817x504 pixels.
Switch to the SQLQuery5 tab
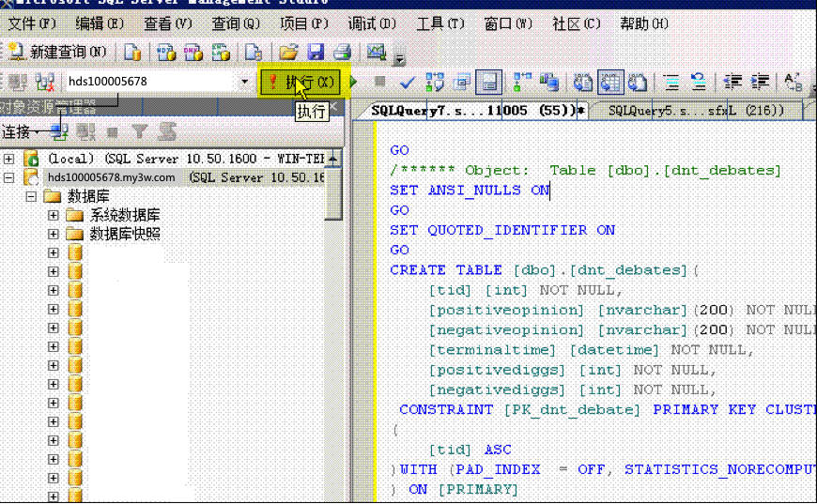pos(696,111)
